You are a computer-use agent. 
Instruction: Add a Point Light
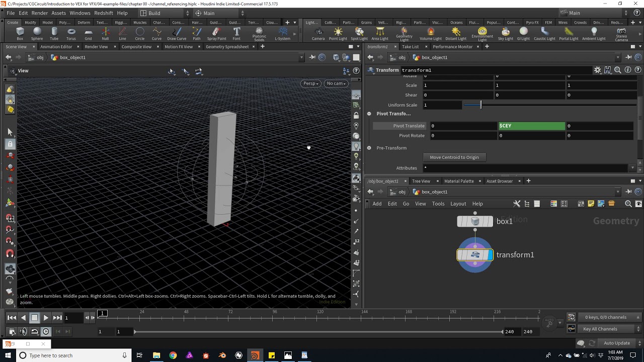coord(338,34)
